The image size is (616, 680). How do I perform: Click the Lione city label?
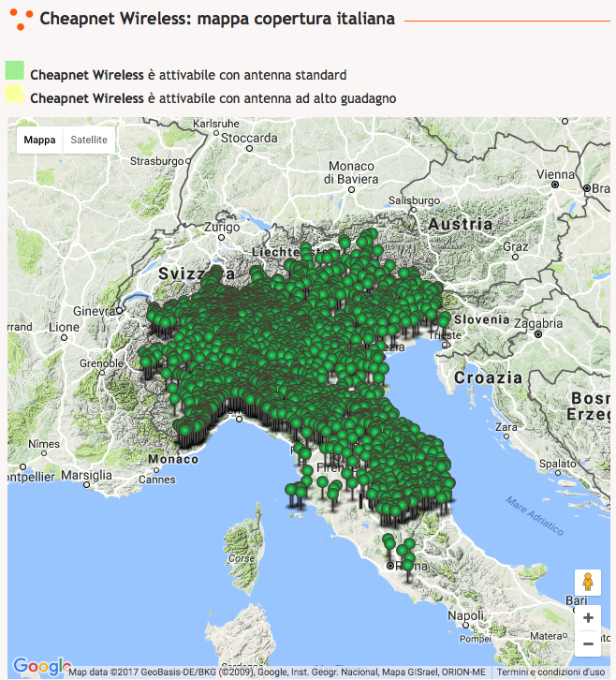point(65,327)
